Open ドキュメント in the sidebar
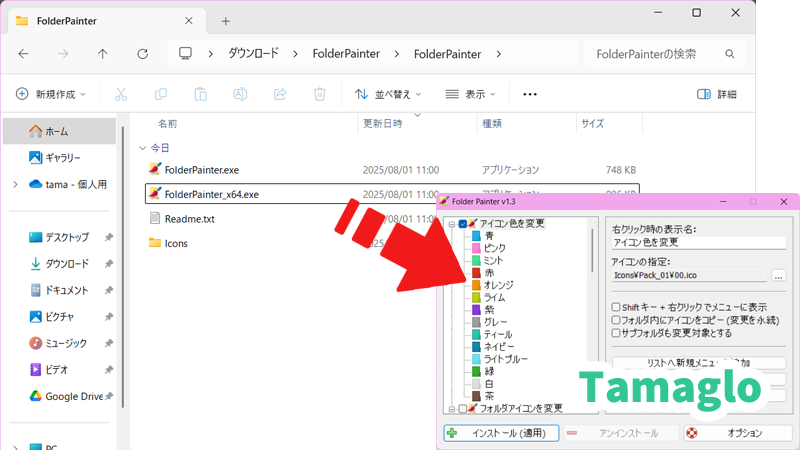 pos(60,290)
